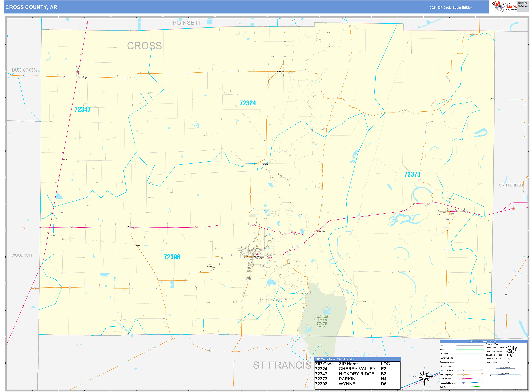Click the CROSS COUNTY, AR title text
Screen dimensions: 532x392
[32, 7]
